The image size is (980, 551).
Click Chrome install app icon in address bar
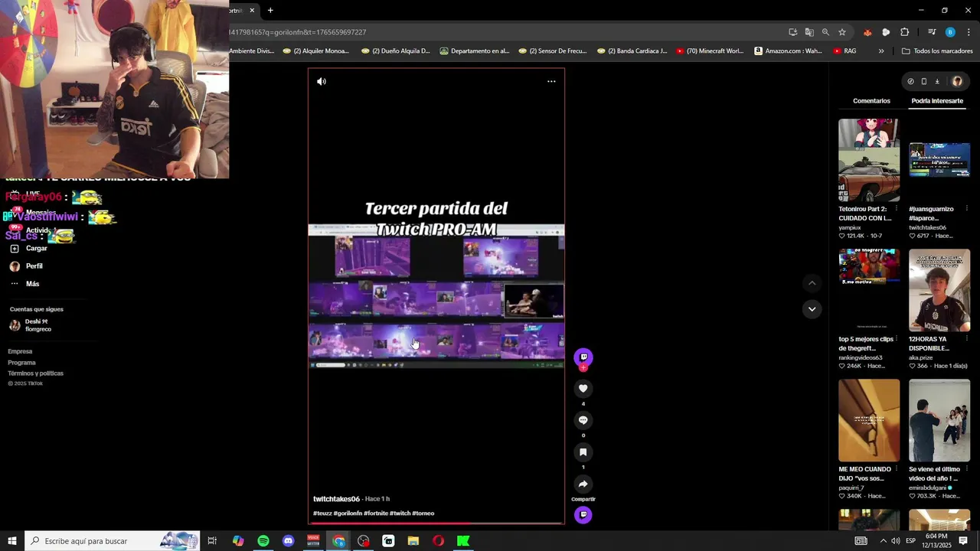(x=792, y=32)
